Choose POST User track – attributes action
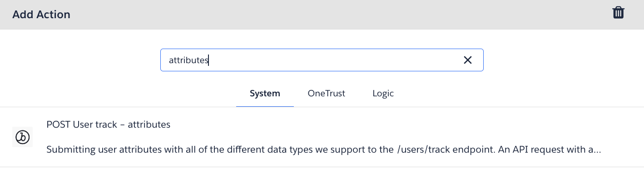The height and width of the screenshot is (174, 644). pos(109,124)
